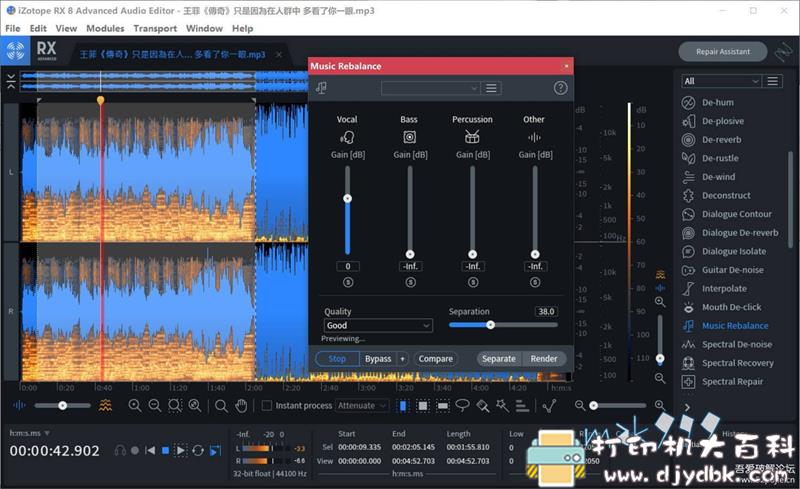The width and height of the screenshot is (800, 489).
Task: Open De-reverb module
Action: 721,139
